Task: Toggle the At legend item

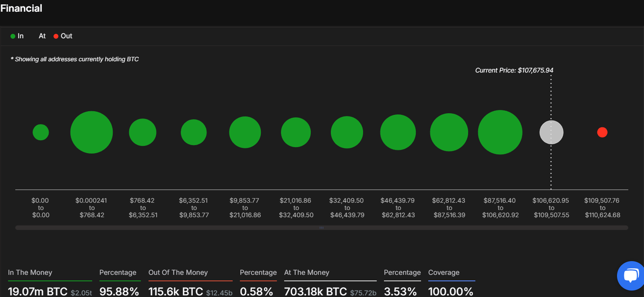Action: tap(42, 36)
